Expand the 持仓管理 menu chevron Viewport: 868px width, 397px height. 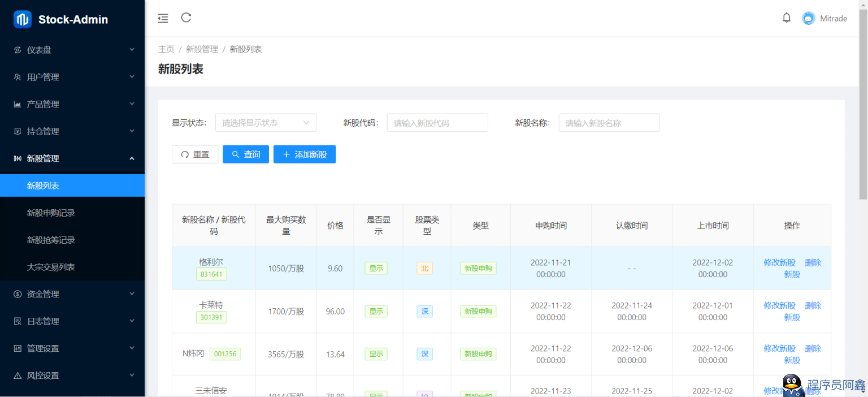point(132,131)
